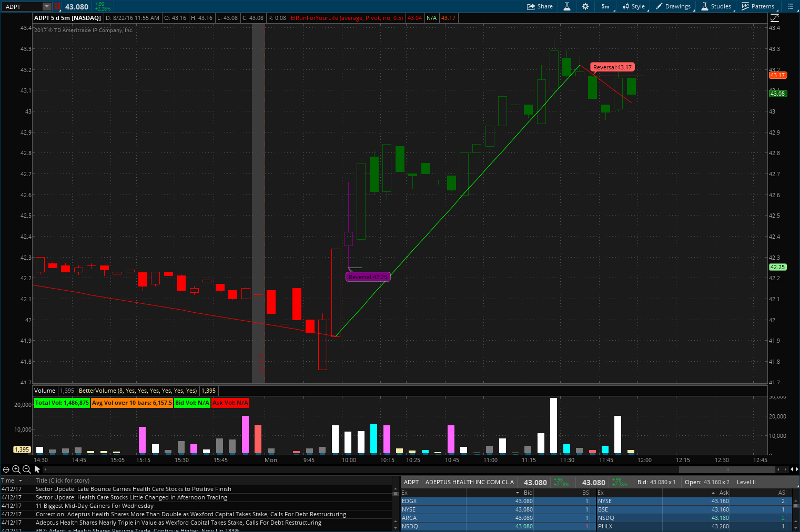
Task: Click the ADPT 5 d 5m chart title
Action: [x=67, y=18]
